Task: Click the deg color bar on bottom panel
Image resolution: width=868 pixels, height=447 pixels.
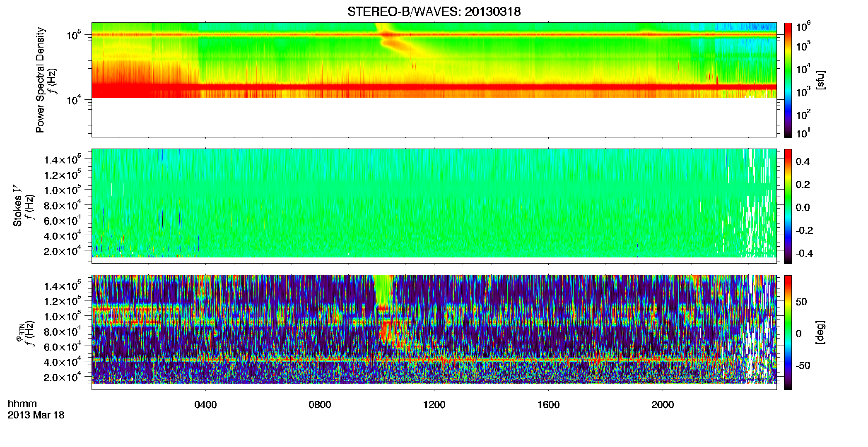Action: click(788, 332)
